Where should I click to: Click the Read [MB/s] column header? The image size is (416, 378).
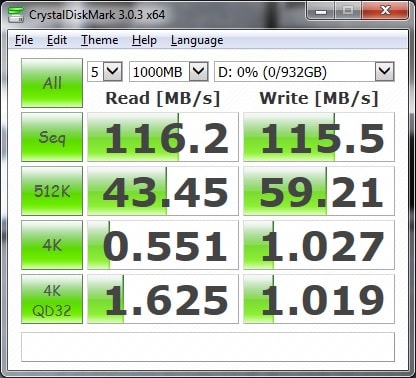(x=163, y=98)
